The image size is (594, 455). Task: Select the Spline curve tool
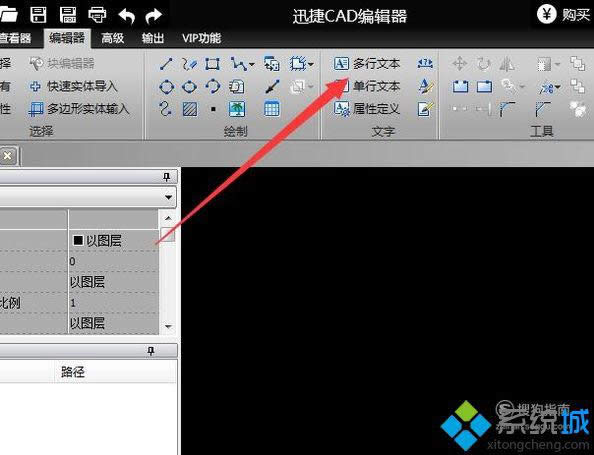coord(166,109)
